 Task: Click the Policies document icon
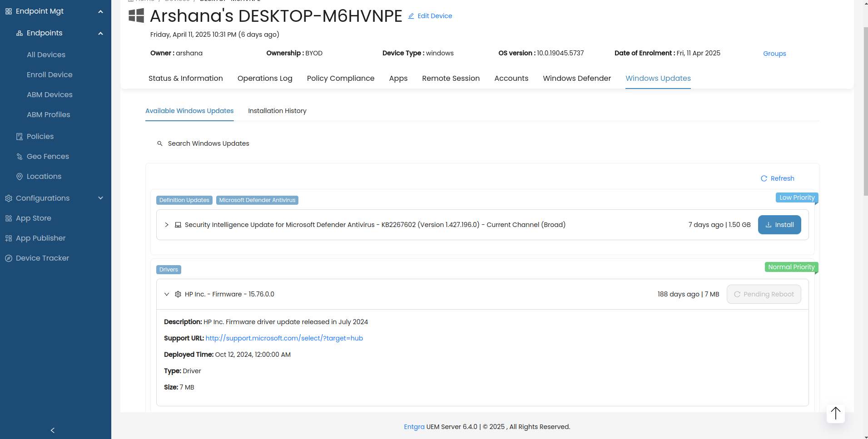pos(20,137)
